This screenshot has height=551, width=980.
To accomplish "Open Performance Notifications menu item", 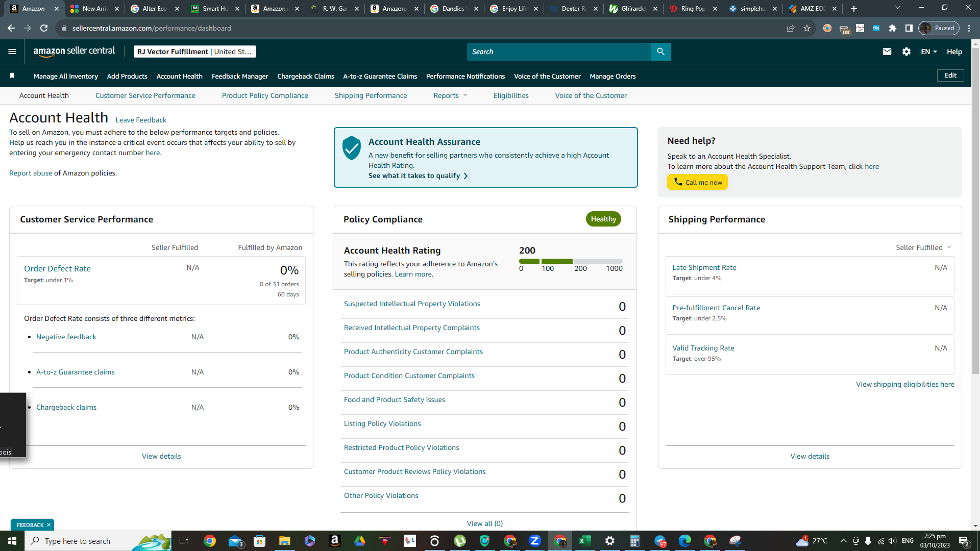I will (465, 76).
